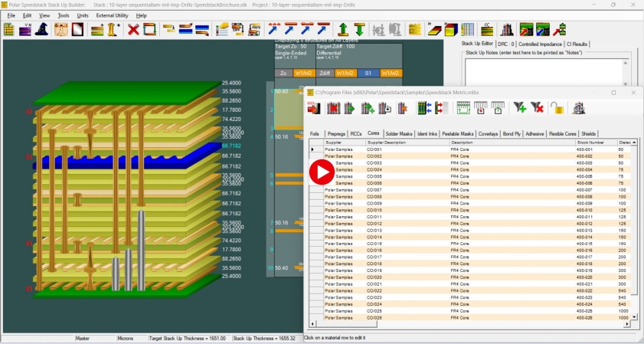Viewport: 644px width, 344px height.
Task: Click the Zdiff column header in impedance table
Action: click(x=325, y=73)
